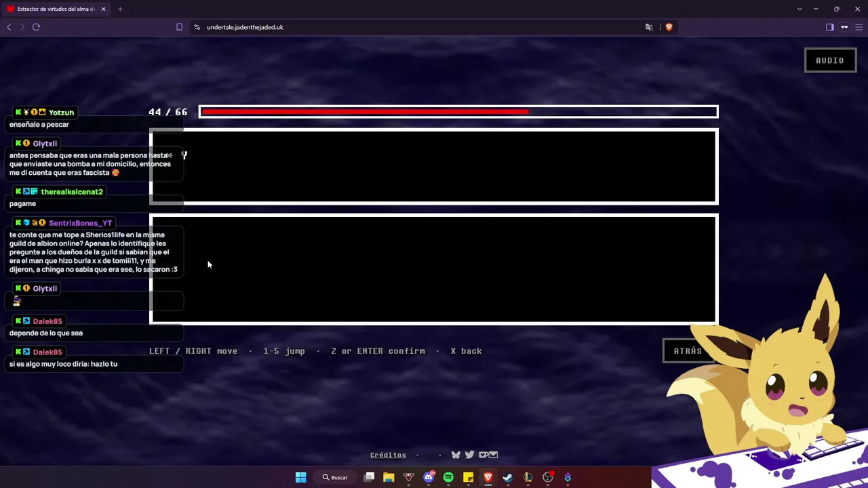
Task: Click the "Z or ENTER confirm" hint text
Action: (x=378, y=351)
